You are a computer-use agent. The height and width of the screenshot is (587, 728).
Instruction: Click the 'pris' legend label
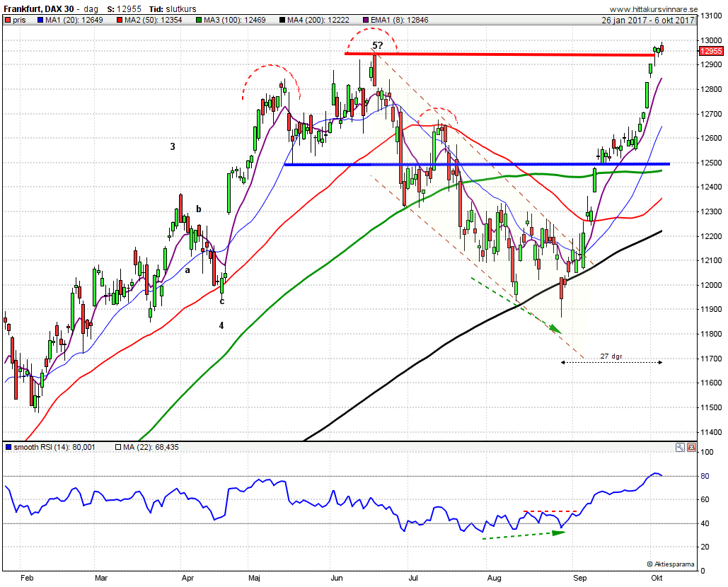tap(20, 20)
